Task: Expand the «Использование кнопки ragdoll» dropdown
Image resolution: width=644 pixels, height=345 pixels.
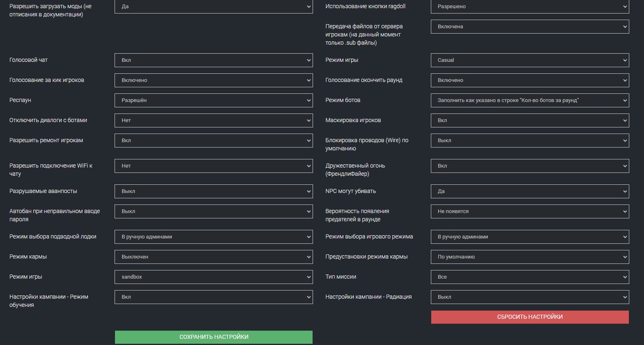Action: click(x=529, y=7)
